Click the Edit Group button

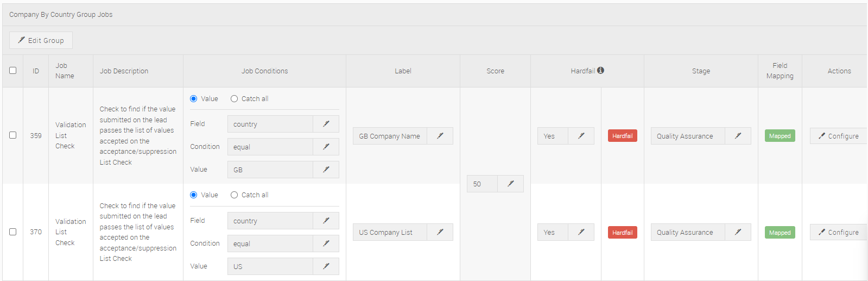pyautogui.click(x=41, y=40)
